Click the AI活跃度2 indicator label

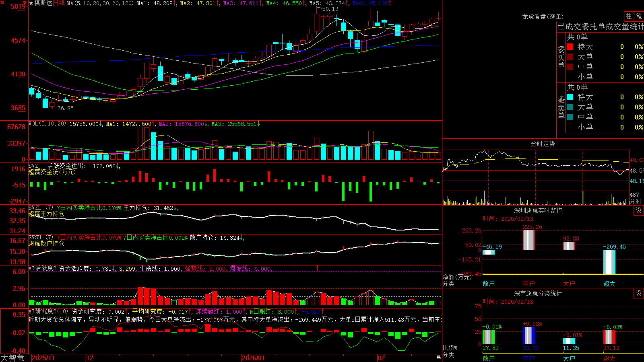(43, 268)
